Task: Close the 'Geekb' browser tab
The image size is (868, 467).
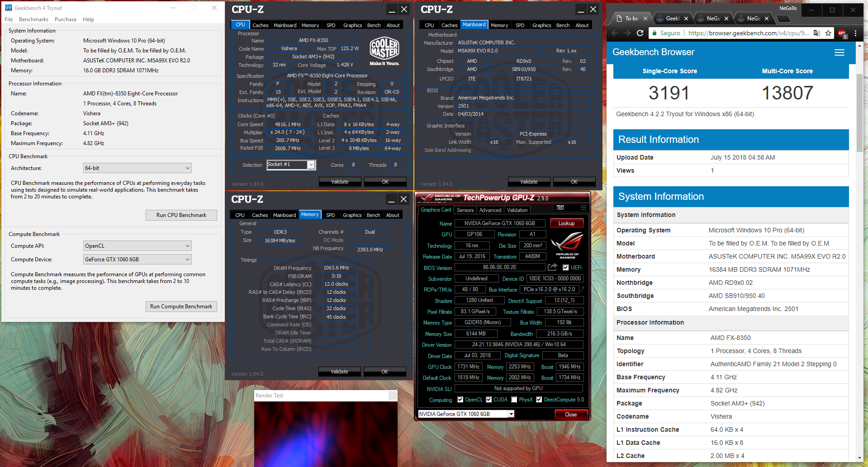Action: point(686,19)
